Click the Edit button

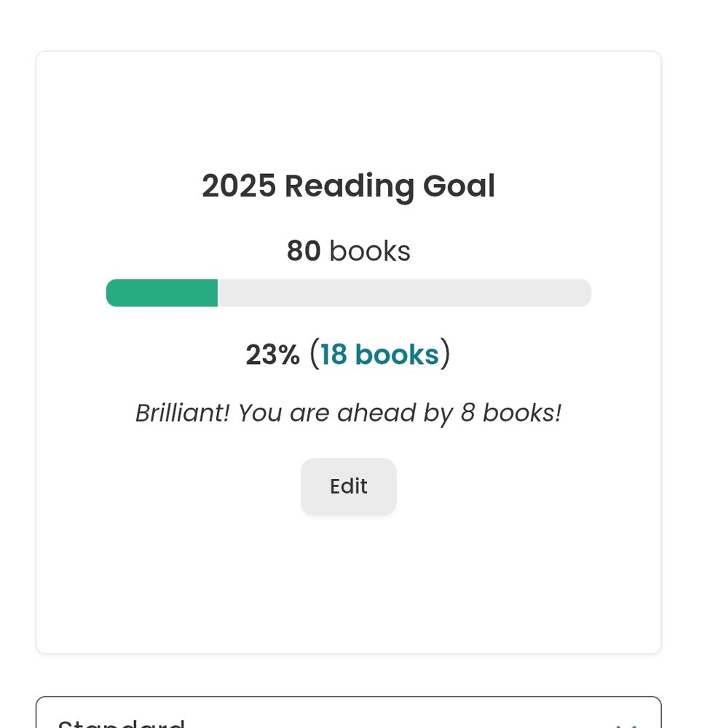pos(348,486)
